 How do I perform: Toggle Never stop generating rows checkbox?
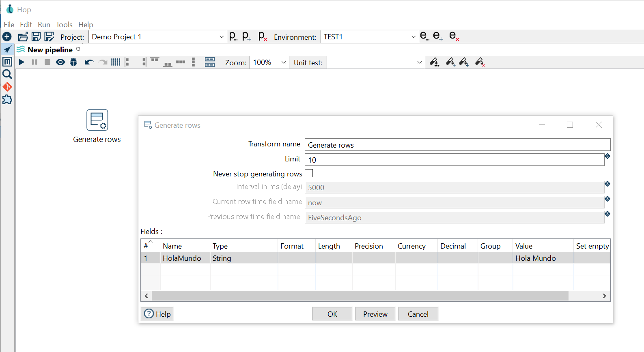click(309, 174)
